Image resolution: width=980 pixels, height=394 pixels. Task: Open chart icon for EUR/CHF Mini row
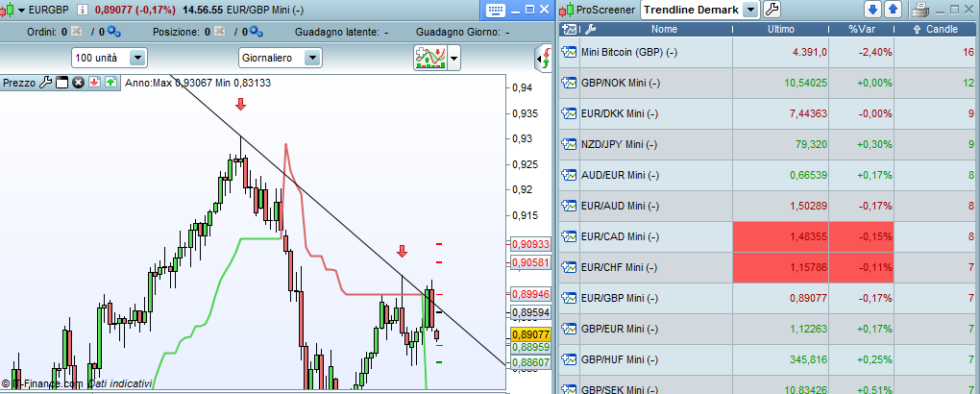click(570, 268)
